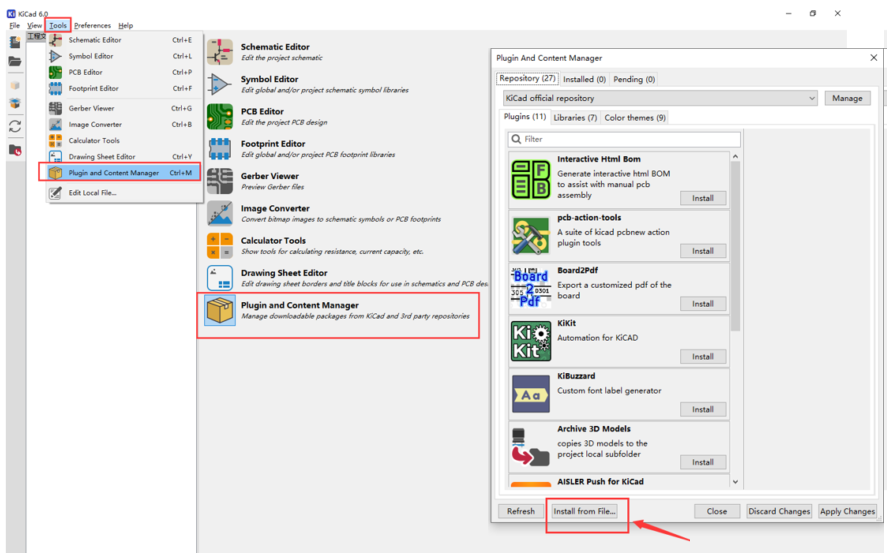Launch Gerber Viewer large launcher icon
Screen dimensions: 887x553
(x=219, y=181)
